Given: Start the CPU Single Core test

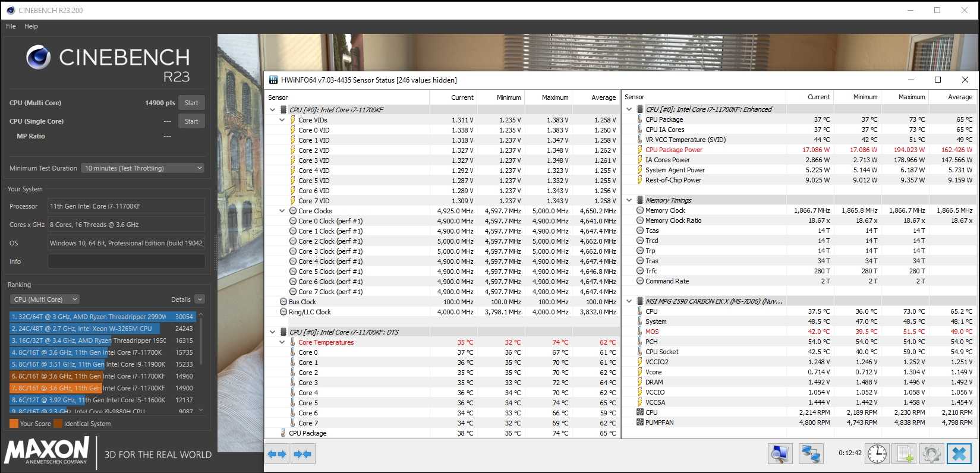Looking at the screenshot, I should tap(191, 121).
